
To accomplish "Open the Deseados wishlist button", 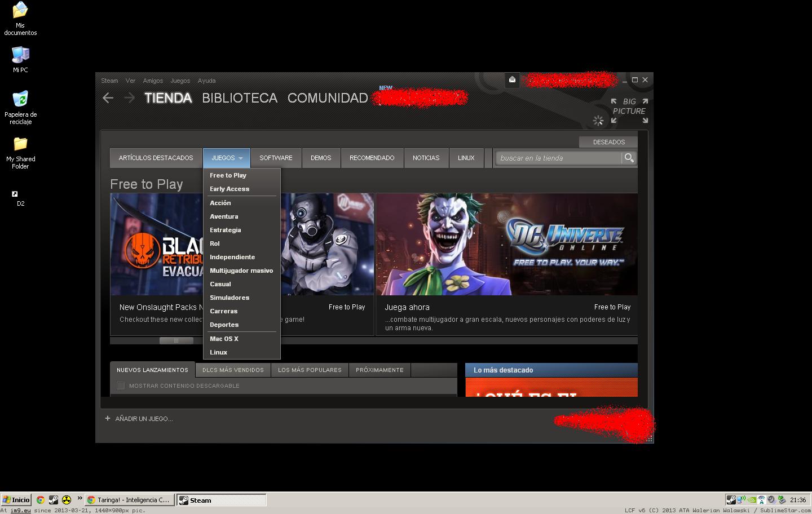I will point(608,142).
